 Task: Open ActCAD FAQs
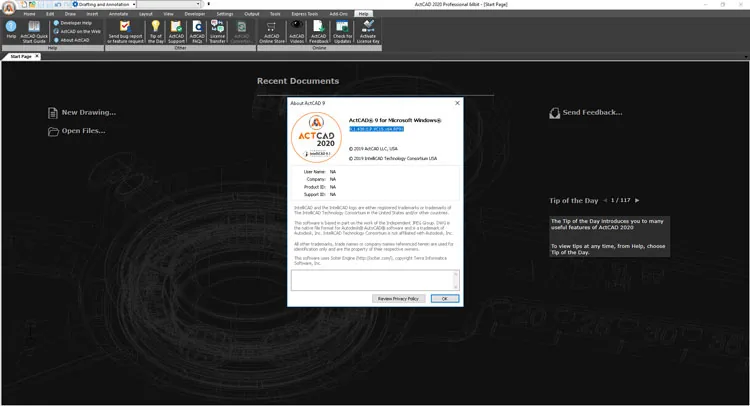[x=197, y=32]
